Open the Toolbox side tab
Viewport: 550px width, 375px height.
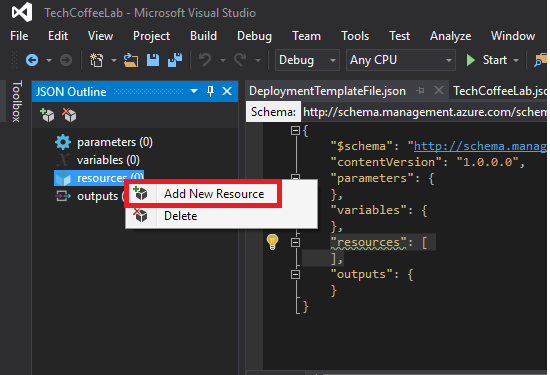click(x=17, y=101)
